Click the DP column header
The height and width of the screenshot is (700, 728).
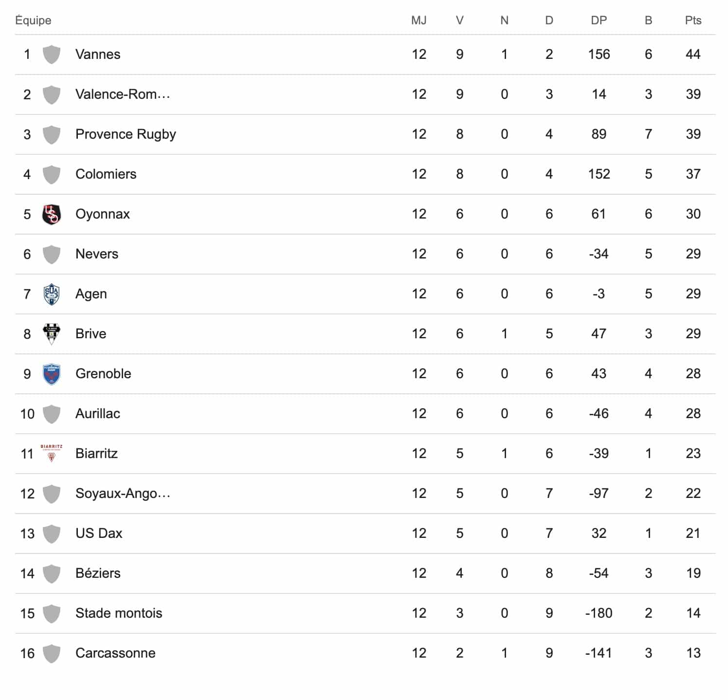click(x=599, y=20)
